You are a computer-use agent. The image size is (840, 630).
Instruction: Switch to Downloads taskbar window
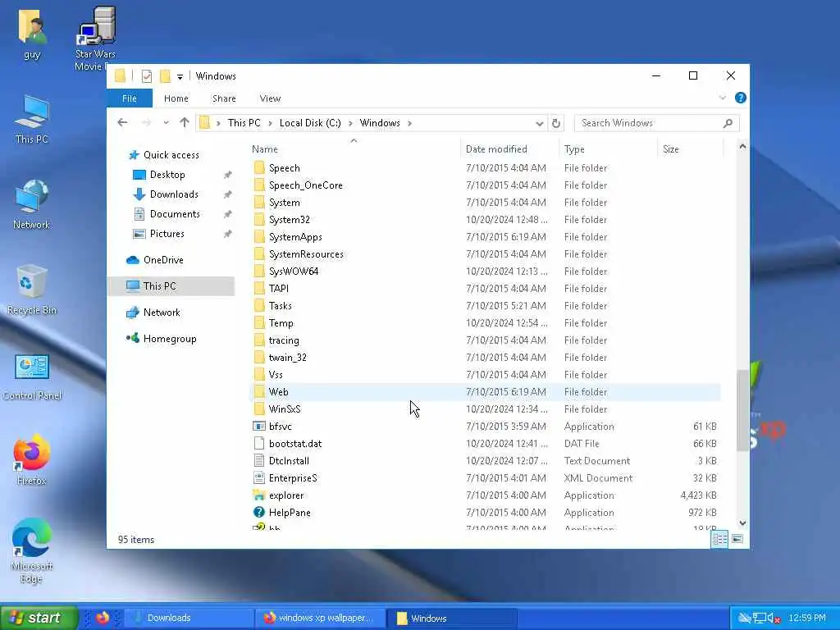[x=189, y=618]
